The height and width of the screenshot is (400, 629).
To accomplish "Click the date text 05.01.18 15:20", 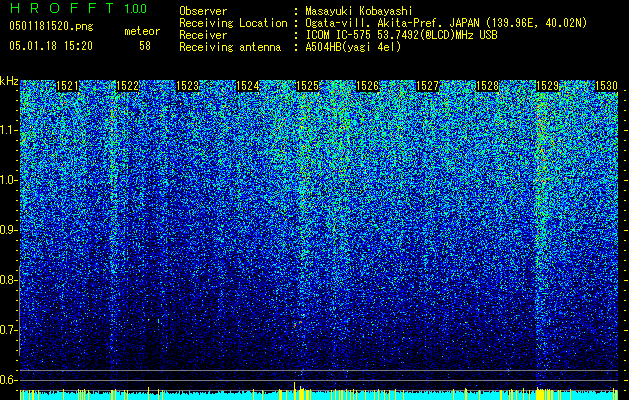I will (51, 46).
